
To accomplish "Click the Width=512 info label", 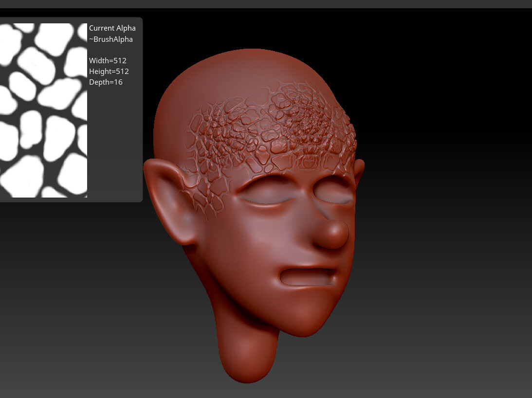I will 107,60.
